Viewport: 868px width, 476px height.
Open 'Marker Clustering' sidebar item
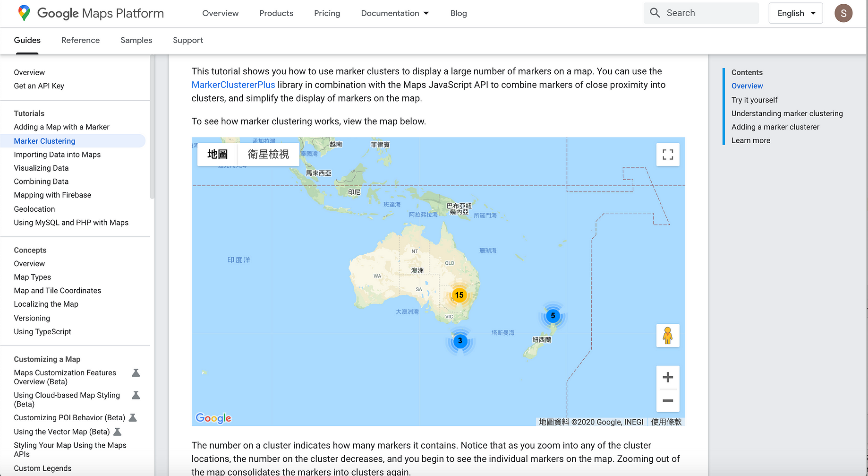click(x=45, y=141)
